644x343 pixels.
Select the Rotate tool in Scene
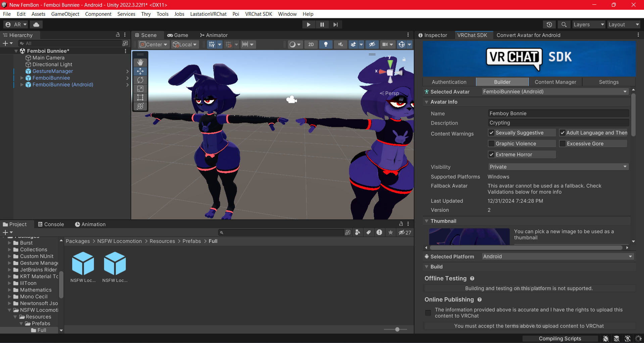140,80
